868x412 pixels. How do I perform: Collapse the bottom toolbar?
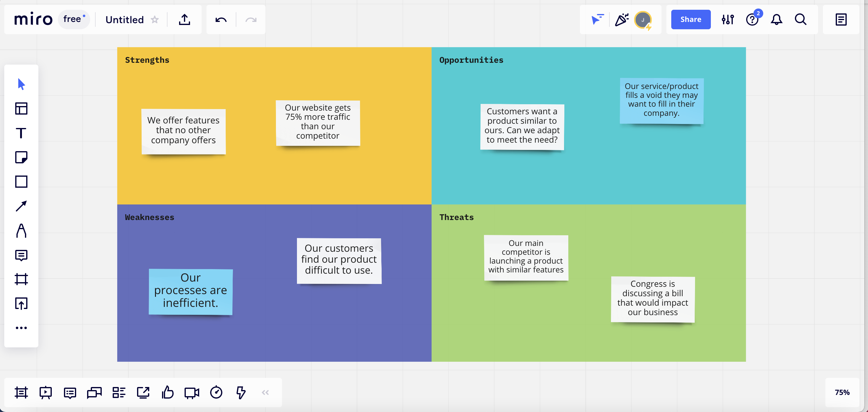point(265,392)
